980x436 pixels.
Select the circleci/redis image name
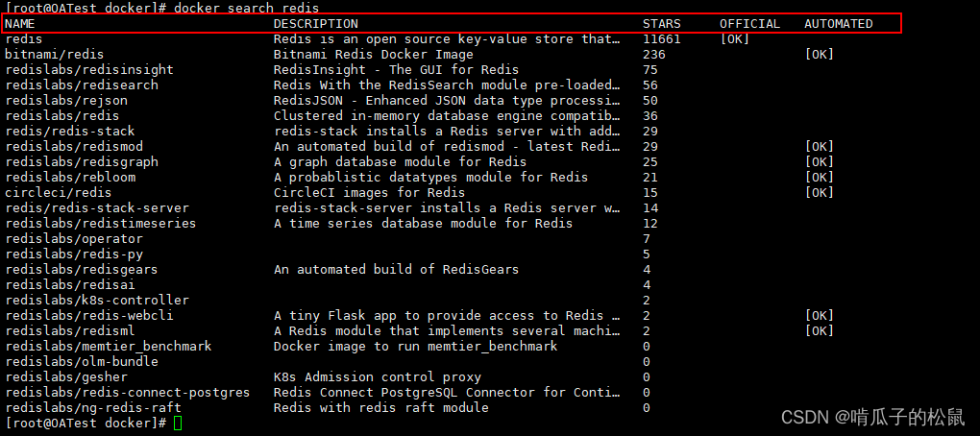click(x=58, y=192)
